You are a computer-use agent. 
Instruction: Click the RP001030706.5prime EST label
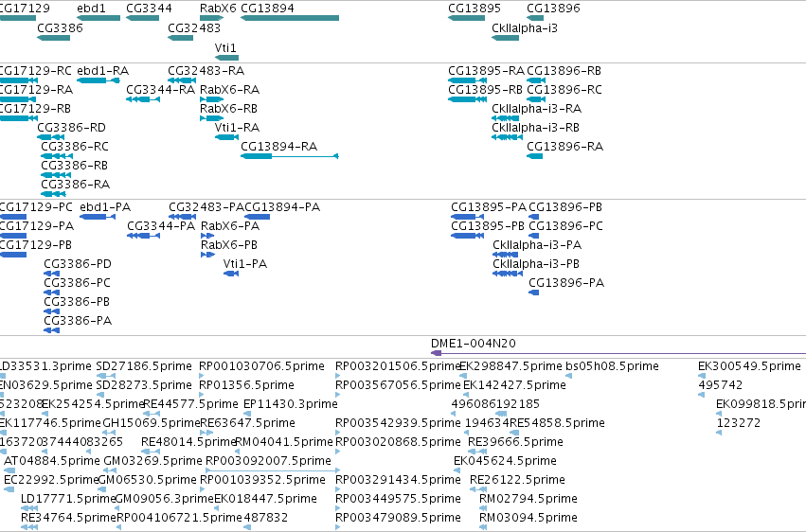click(262, 366)
